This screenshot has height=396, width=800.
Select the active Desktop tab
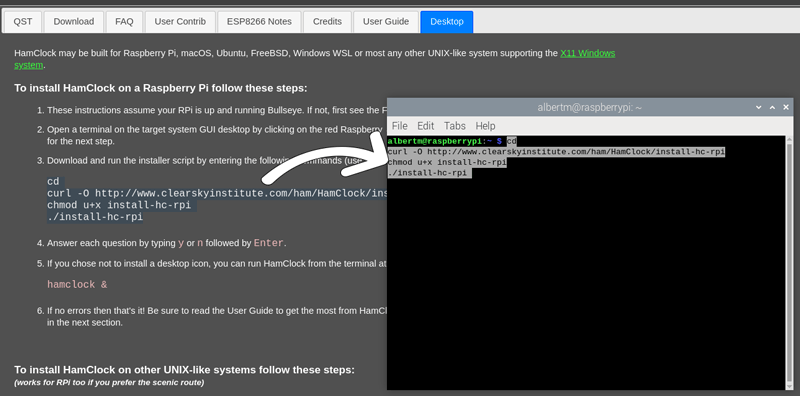pos(447,21)
